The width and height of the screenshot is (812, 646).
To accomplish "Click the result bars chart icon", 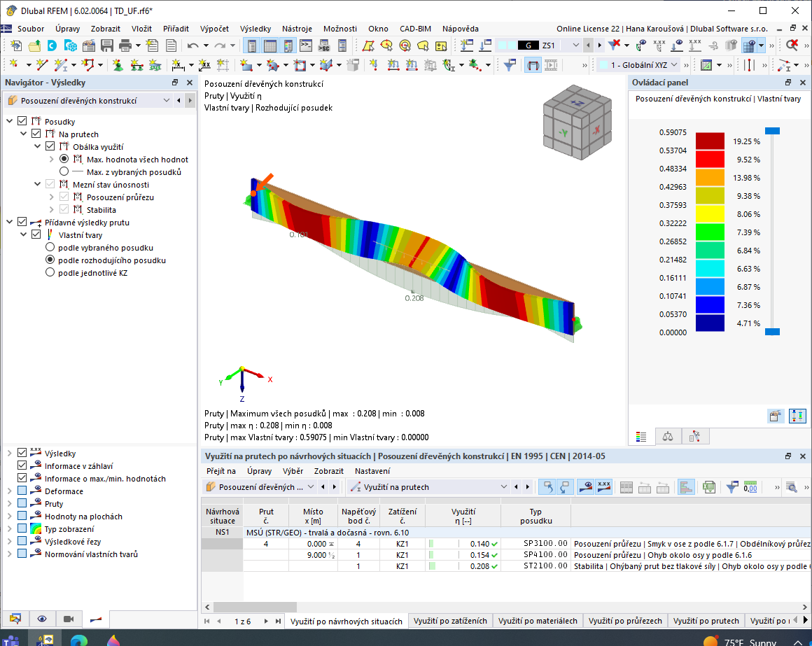I will [686, 487].
